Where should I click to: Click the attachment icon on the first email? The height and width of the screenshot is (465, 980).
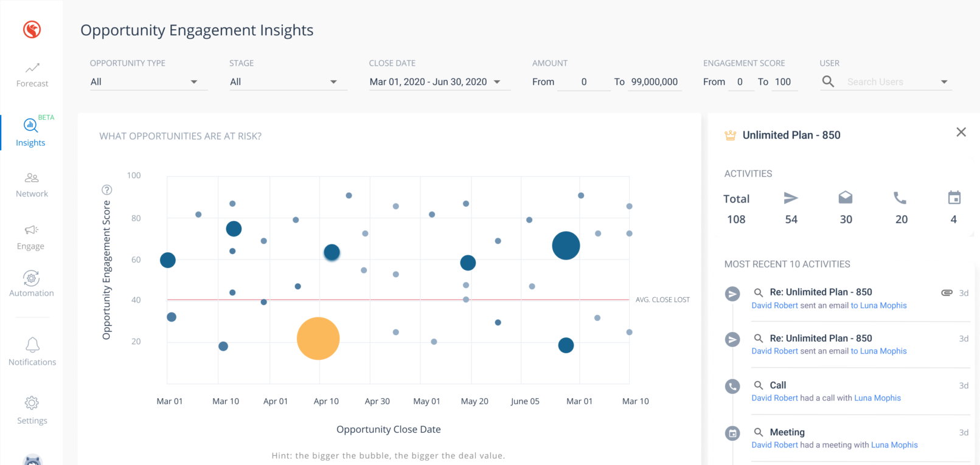947,292
